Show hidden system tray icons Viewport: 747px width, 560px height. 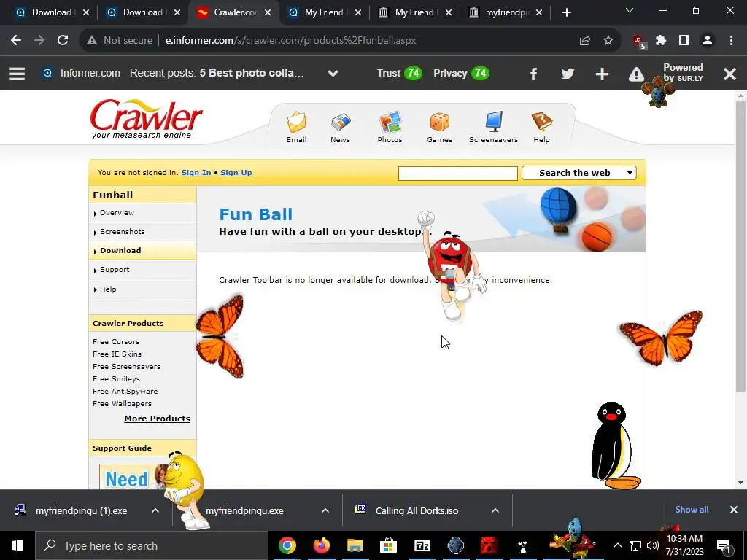coord(617,545)
